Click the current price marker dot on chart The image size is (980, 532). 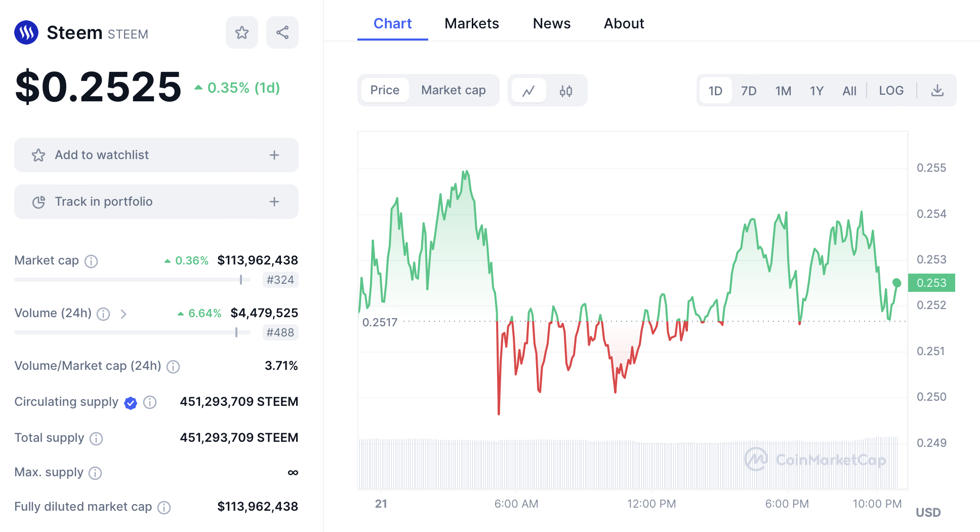coord(896,283)
